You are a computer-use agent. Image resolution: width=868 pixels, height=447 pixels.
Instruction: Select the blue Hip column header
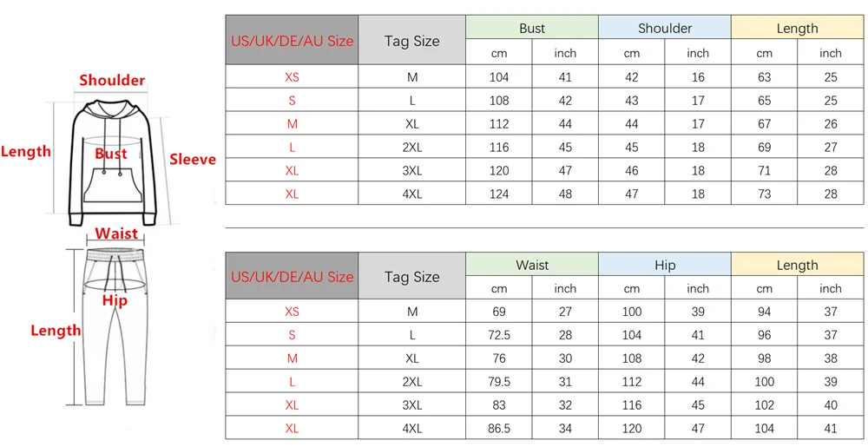[x=665, y=265]
